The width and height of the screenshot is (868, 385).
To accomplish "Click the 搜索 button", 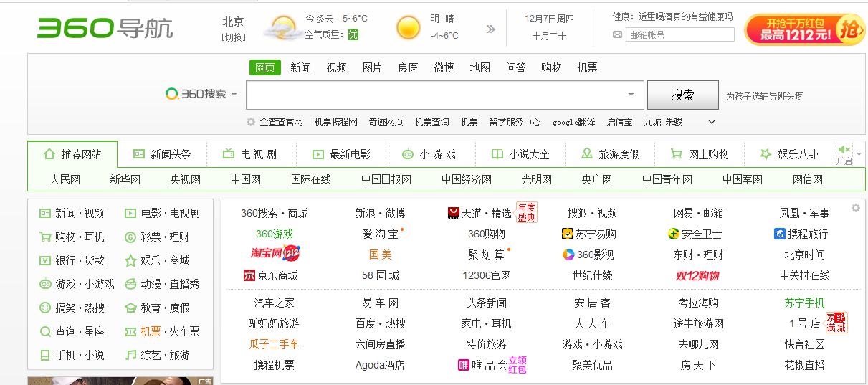I will (682, 95).
